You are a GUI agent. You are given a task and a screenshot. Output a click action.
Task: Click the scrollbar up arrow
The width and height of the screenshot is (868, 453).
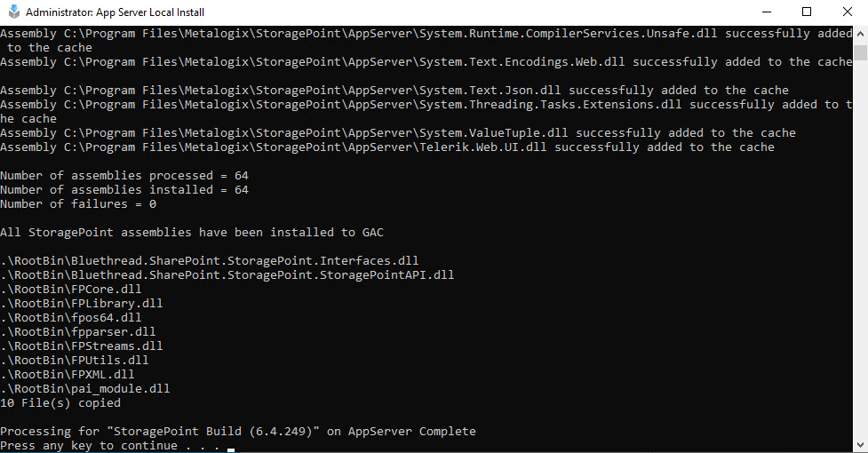pos(860,34)
